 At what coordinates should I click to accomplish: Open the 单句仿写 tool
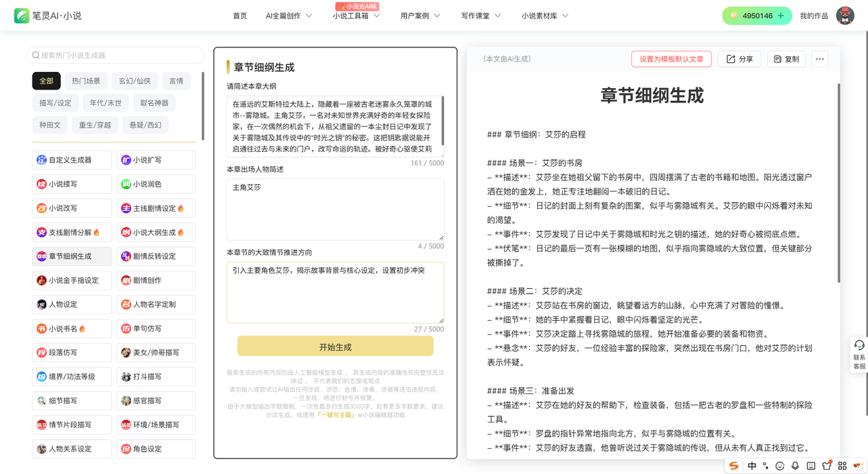coord(156,329)
